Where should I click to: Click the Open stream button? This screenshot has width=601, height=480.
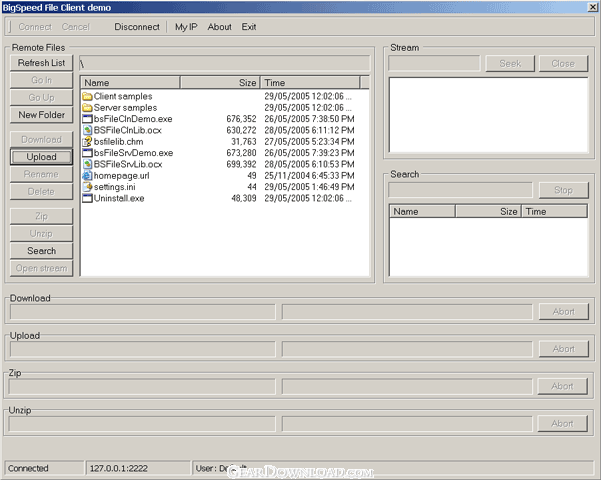pos(41,268)
